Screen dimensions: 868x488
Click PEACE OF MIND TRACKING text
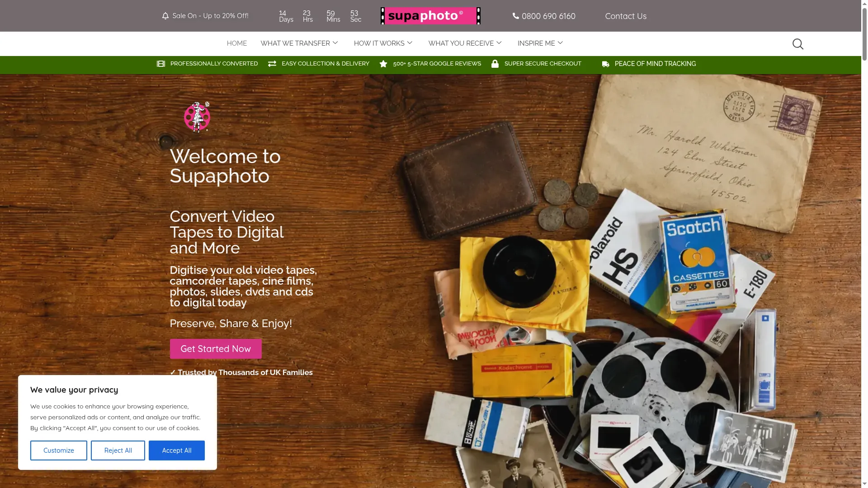point(655,64)
